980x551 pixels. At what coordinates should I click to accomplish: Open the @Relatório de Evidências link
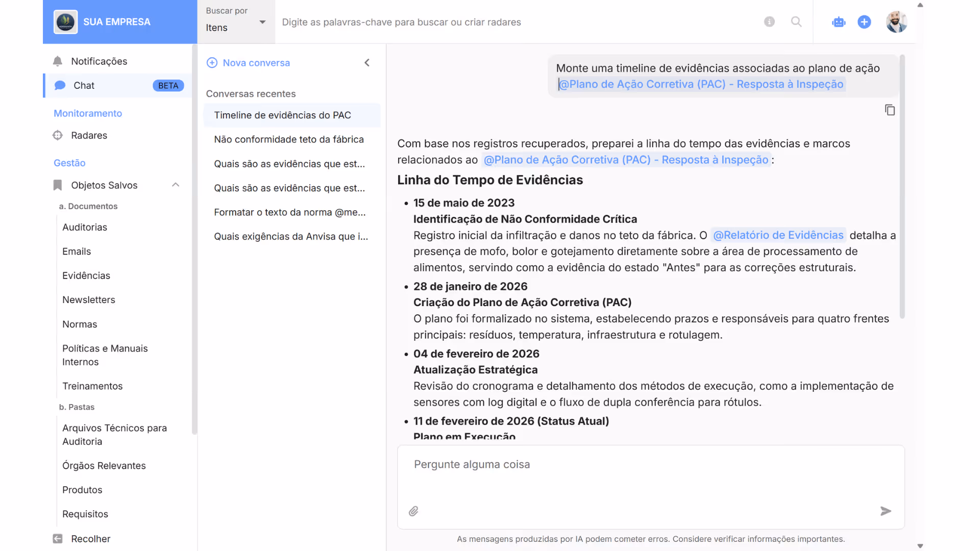(x=778, y=235)
